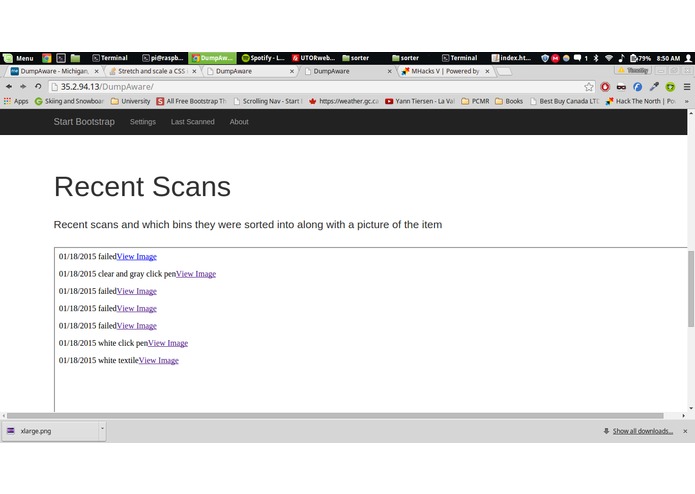Screen dimensions: 695x494
Task: Open the user account tray icon
Action: click(688, 58)
